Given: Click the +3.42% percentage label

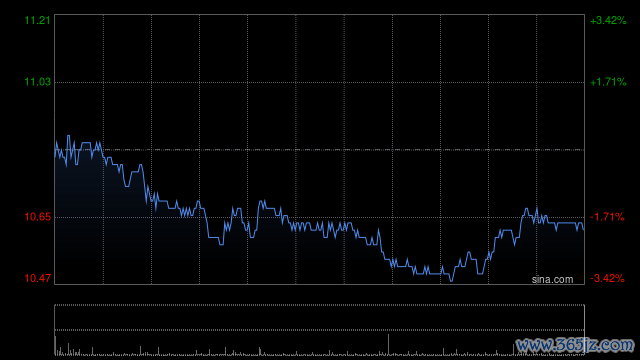Looking at the screenshot, I should 608,20.
